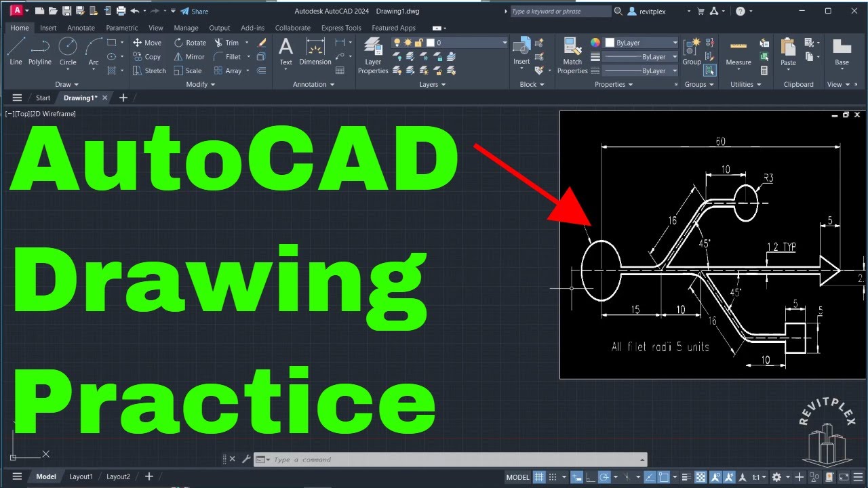Switch to Layout2 tab
The width and height of the screenshot is (868, 488).
[x=118, y=476]
